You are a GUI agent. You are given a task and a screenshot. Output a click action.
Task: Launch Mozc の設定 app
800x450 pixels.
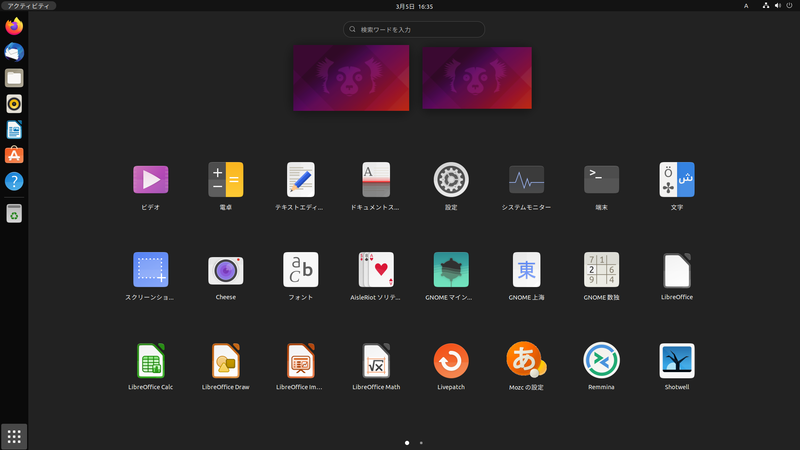coord(526,360)
